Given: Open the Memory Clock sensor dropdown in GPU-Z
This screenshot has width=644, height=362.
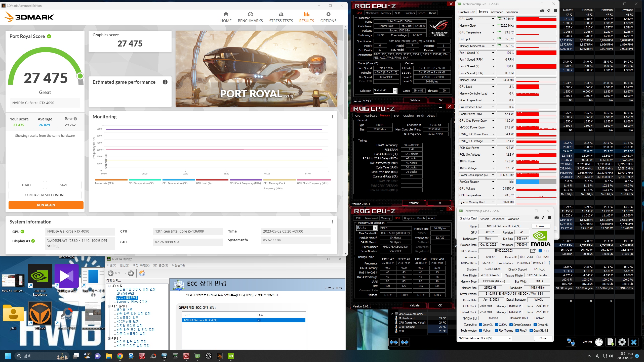Looking at the screenshot, I should [x=493, y=26].
